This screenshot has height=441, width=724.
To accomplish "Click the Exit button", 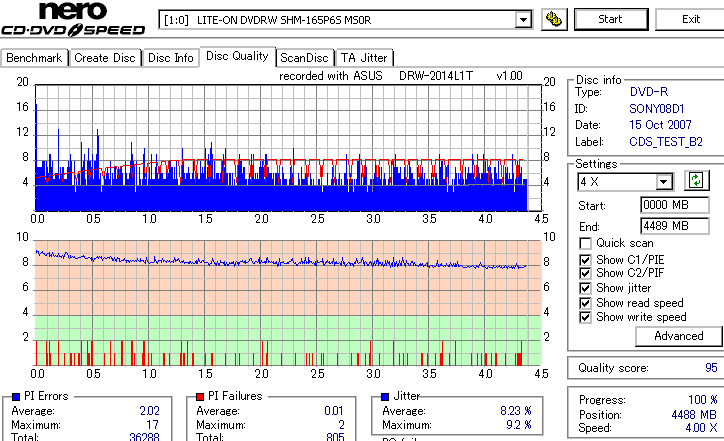I will click(691, 19).
